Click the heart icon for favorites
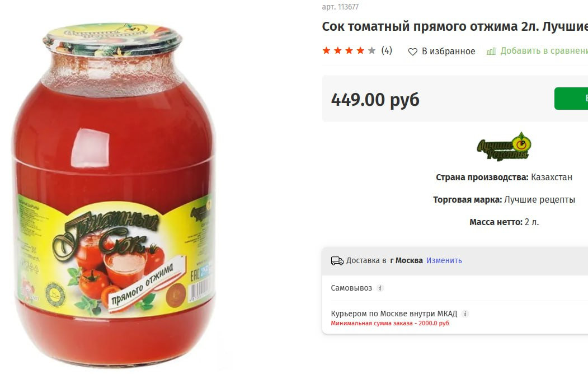The height and width of the screenshot is (374, 588). click(x=412, y=52)
